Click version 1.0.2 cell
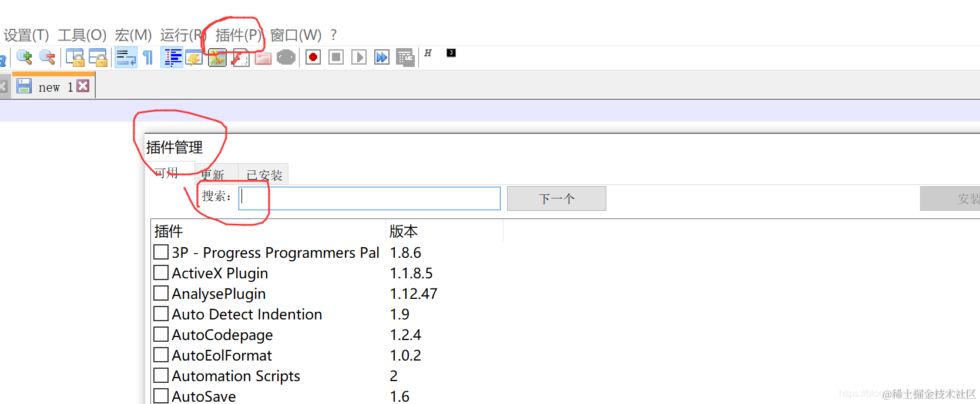Viewport: 980px width, 404px height. pos(405,356)
